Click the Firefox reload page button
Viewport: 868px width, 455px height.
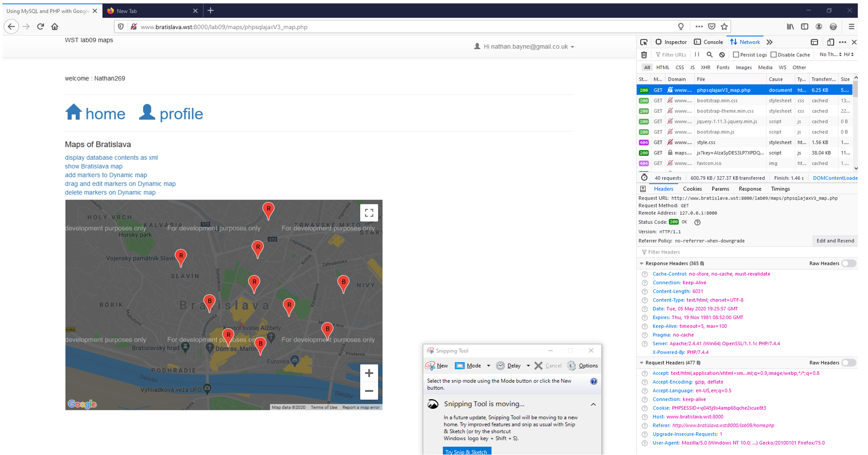(x=40, y=27)
